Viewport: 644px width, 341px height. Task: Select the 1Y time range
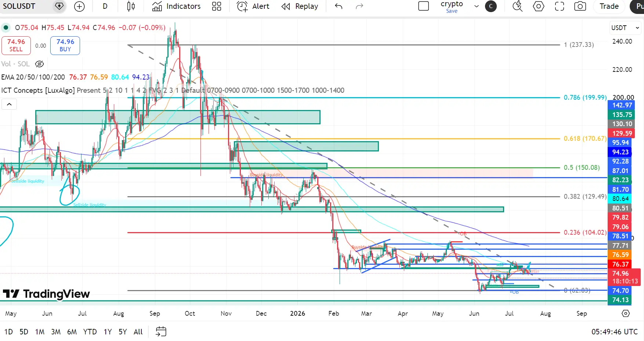point(108,332)
